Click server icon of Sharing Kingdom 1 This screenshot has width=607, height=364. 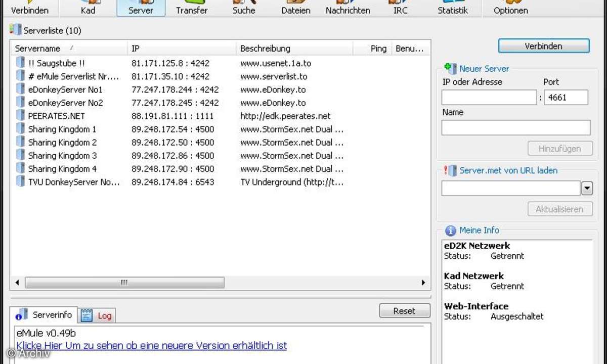coord(20,129)
